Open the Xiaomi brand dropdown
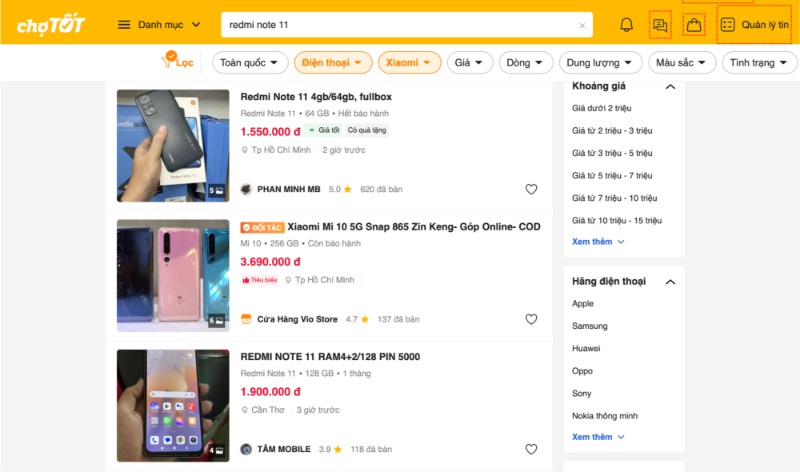The height and width of the screenshot is (472, 800). 409,63
